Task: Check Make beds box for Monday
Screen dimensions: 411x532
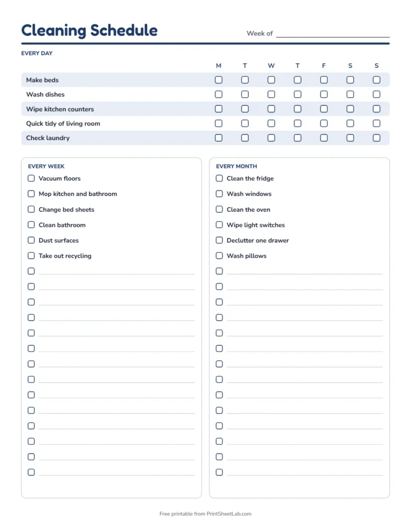Action: coord(218,80)
